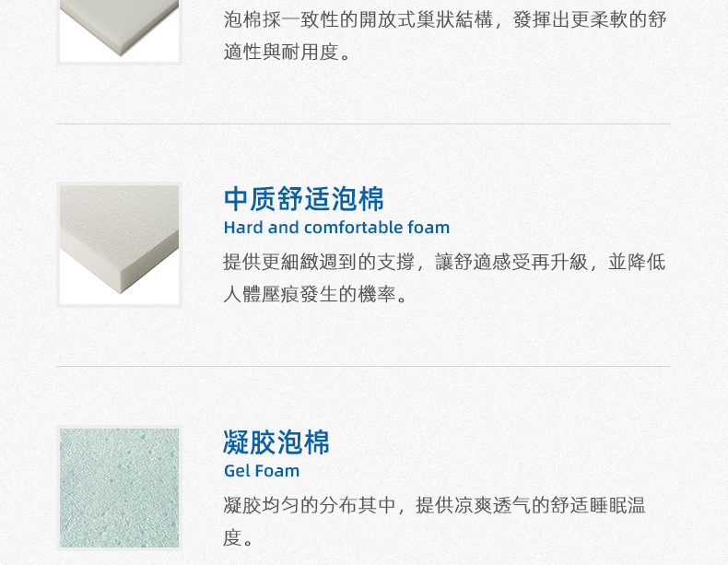
Task: Click the divider line above 凝胶泡棉 section
Action: pos(363,366)
